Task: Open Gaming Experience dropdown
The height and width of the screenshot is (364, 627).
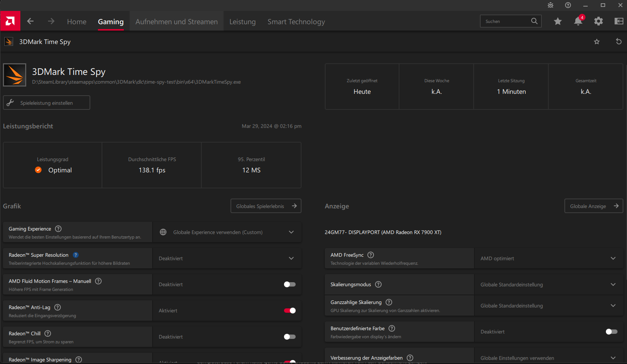Action: (x=227, y=232)
